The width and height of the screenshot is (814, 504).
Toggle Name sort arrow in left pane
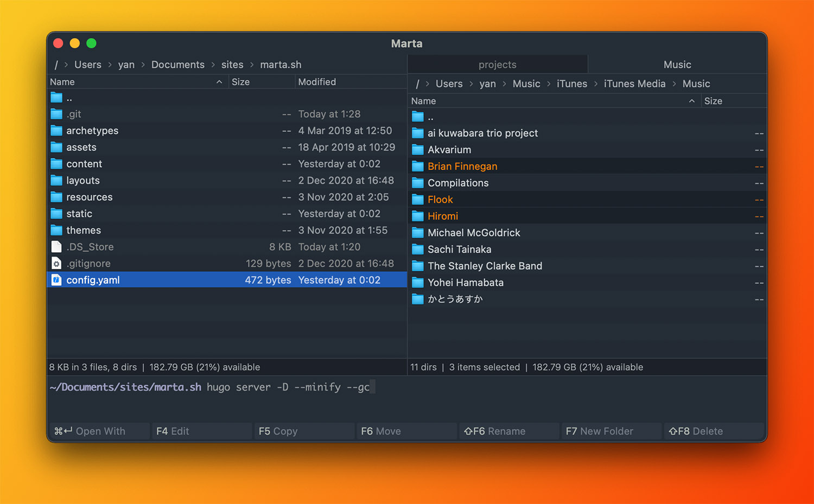coord(219,82)
